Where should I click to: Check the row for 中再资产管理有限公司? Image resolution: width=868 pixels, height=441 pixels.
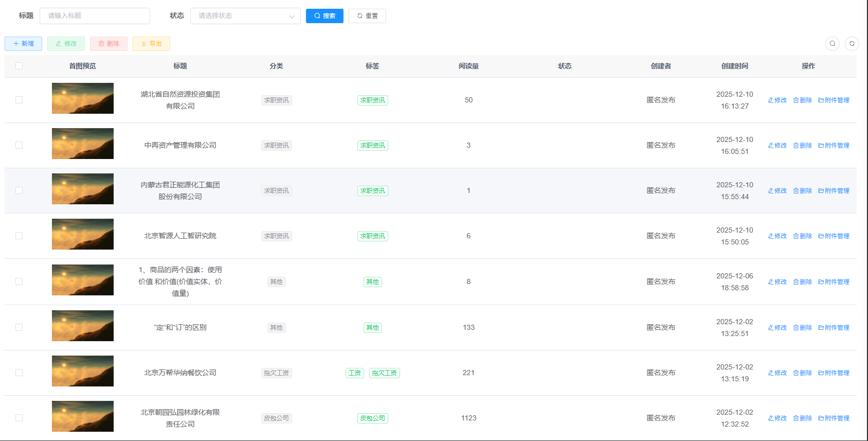19,145
